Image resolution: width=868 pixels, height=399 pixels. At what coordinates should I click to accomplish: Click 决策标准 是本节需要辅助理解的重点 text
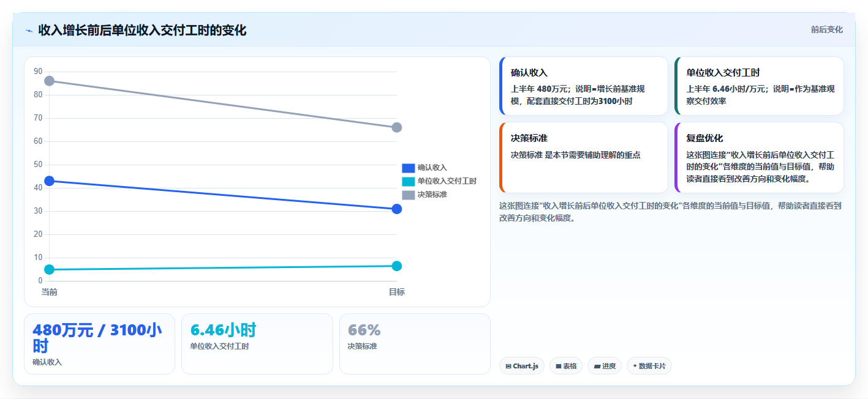(x=575, y=155)
